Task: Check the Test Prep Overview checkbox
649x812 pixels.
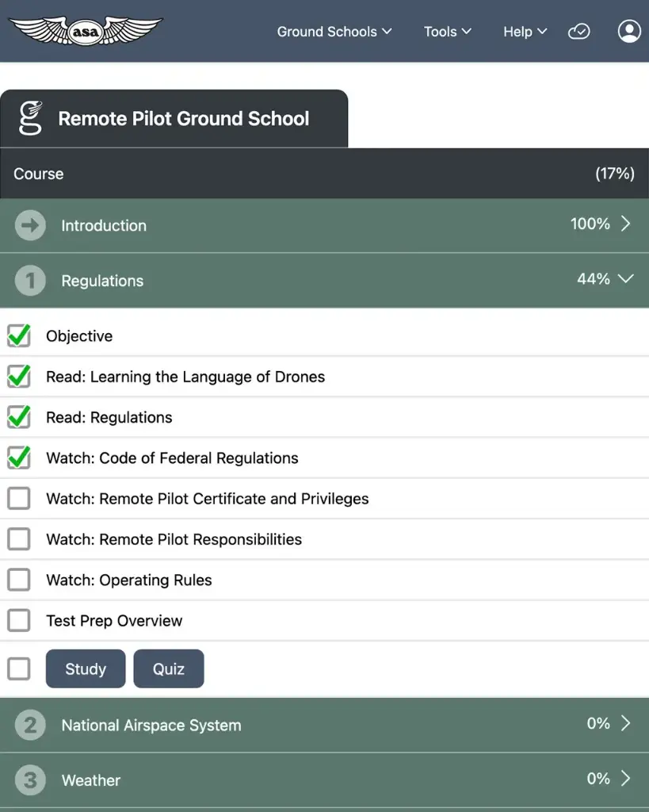Action: [x=18, y=621]
